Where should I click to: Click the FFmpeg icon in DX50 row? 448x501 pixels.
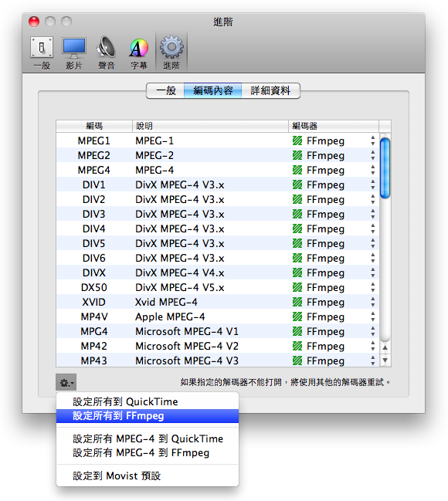click(x=297, y=288)
